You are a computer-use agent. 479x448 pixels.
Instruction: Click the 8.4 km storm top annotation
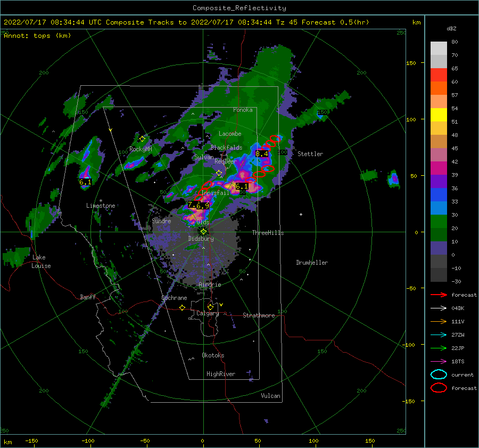coord(262,154)
